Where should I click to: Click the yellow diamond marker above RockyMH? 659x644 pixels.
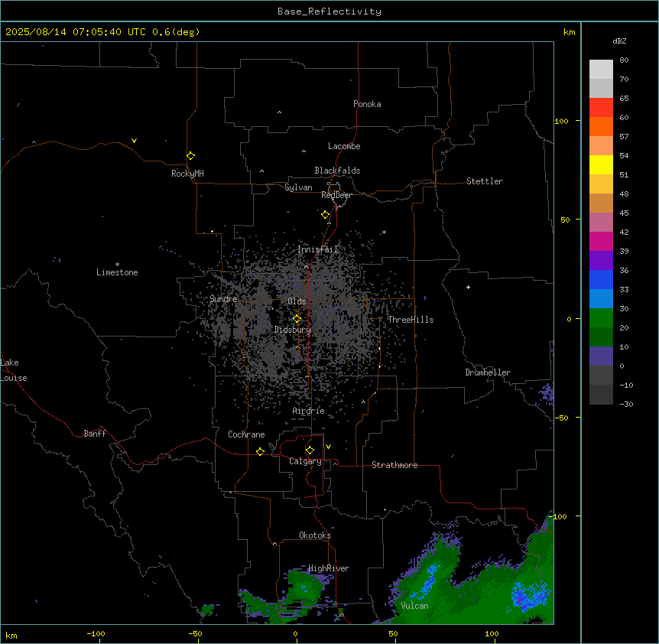191,156
